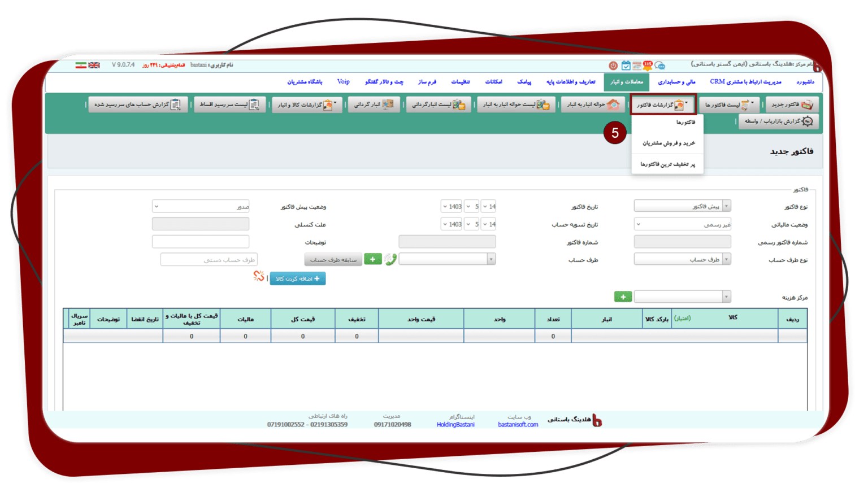Click the red power logout icon
Image resolution: width=868 pixels, height=488 pixels.
click(613, 66)
